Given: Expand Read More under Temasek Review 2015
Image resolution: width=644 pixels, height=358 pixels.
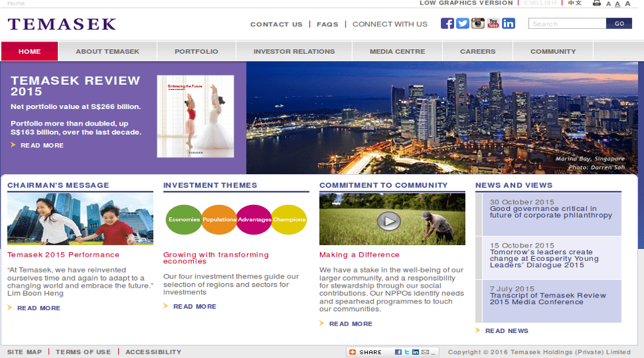Looking at the screenshot, I should coord(42,145).
